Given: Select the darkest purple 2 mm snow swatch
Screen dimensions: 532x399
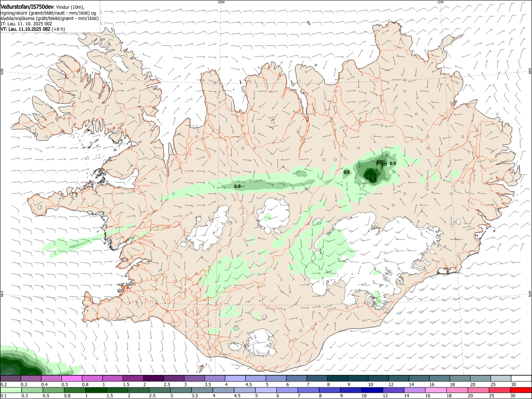Looking at the screenshot, I should click(x=153, y=378).
